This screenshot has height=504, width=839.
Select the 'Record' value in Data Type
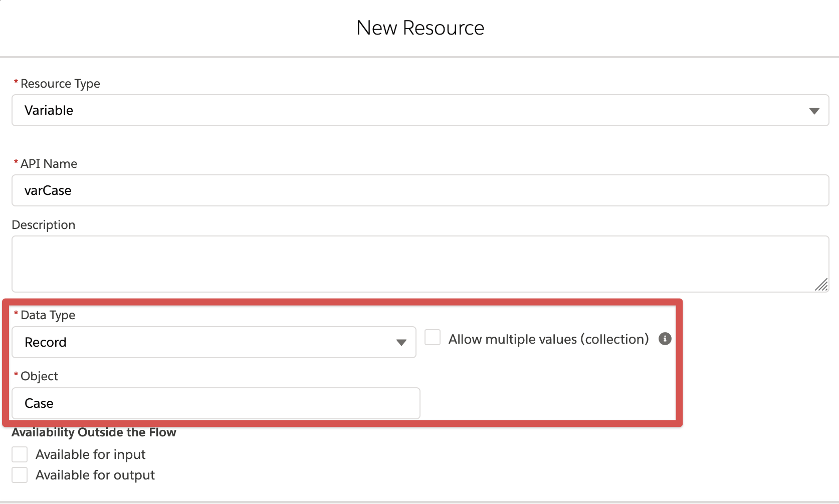46,342
